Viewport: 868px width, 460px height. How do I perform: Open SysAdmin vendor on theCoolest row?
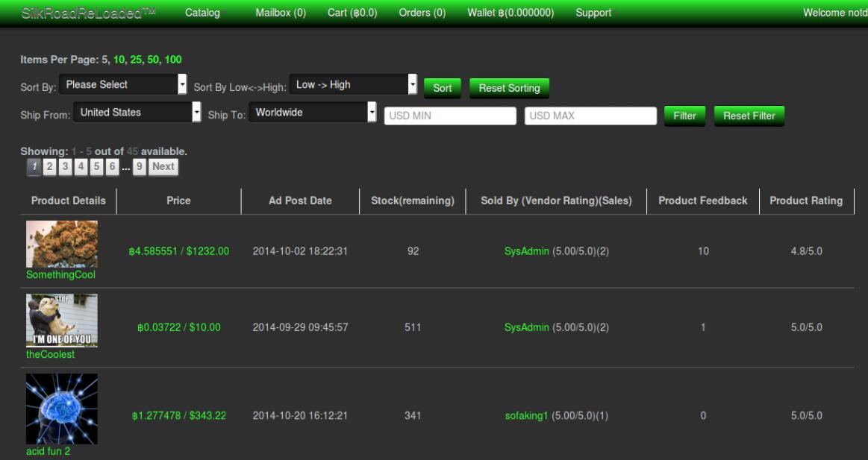click(x=526, y=327)
